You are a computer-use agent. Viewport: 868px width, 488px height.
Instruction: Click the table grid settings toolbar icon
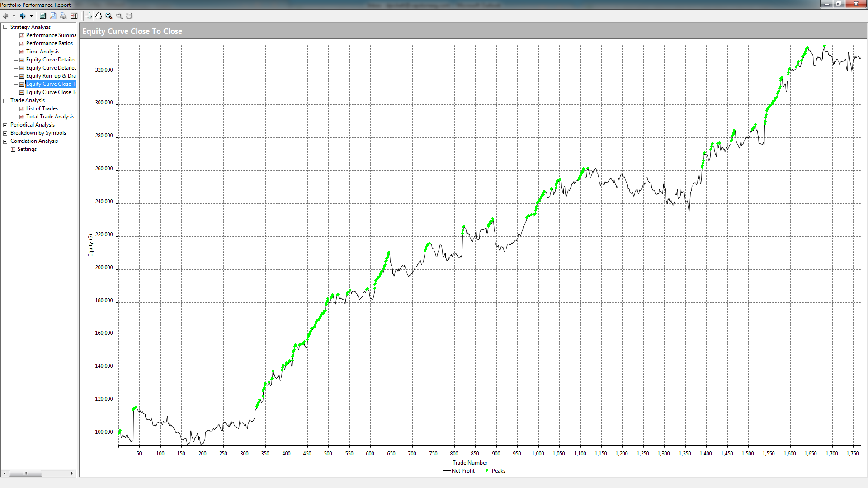click(74, 16)
